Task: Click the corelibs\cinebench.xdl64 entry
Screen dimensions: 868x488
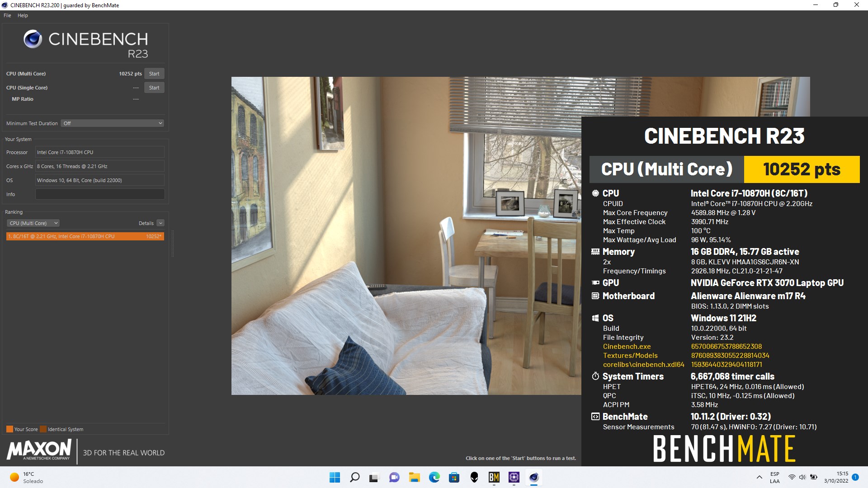Action: [x=643, y=365]
